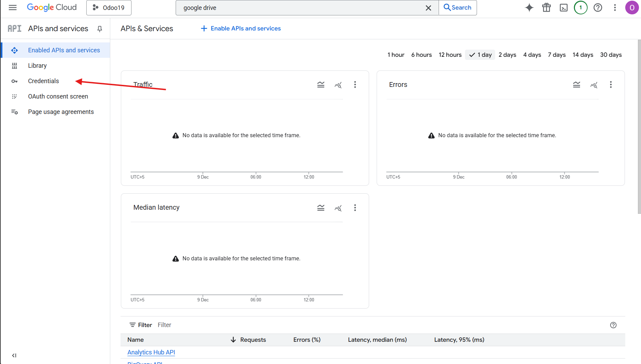Pin the APIs and services menu
This screenshot has width=641, height=364.
100,29
